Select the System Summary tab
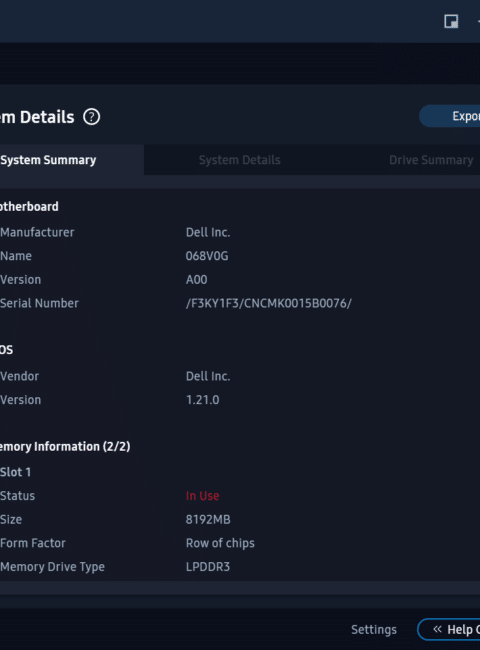 (48, 160)
